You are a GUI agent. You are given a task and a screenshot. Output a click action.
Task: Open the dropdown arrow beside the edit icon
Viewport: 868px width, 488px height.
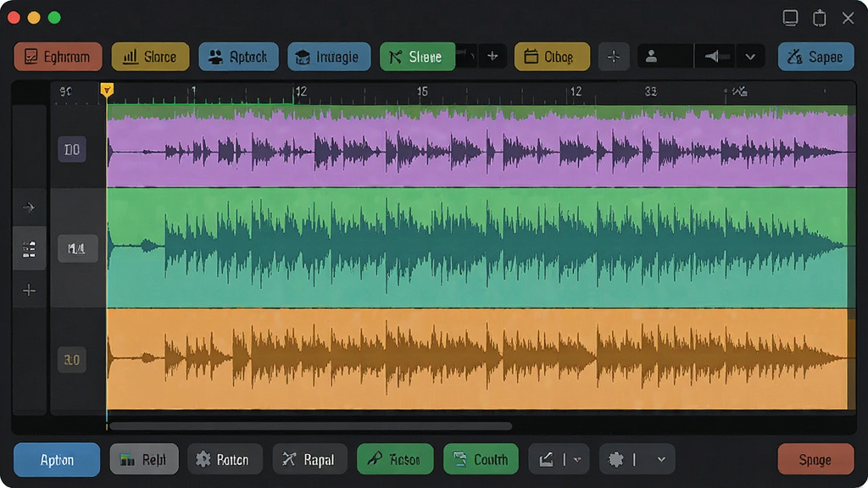[x=577, y=460]
